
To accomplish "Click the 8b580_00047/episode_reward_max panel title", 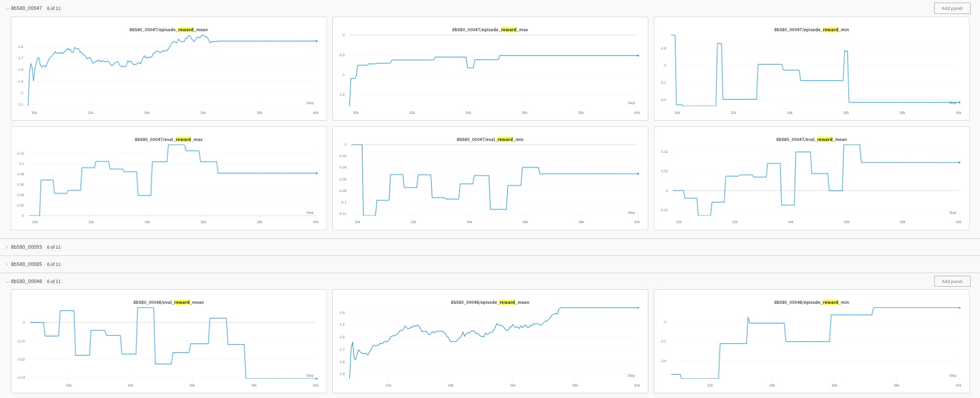I will click(x=489, y=30).
